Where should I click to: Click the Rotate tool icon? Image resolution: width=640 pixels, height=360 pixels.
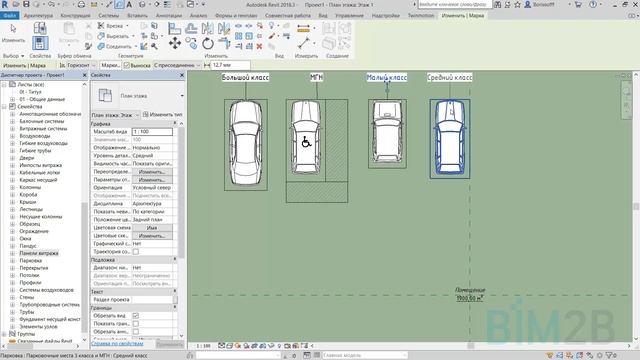[207, 43]
